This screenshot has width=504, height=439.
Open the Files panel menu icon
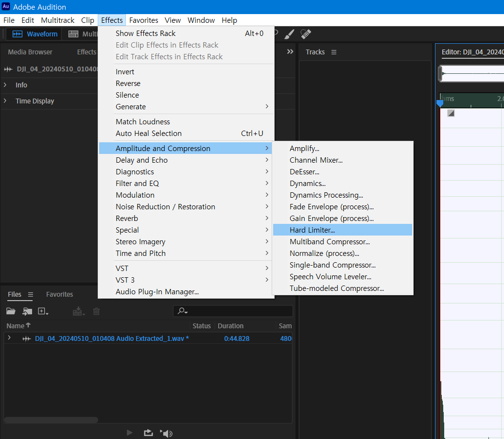pos(31,294)
